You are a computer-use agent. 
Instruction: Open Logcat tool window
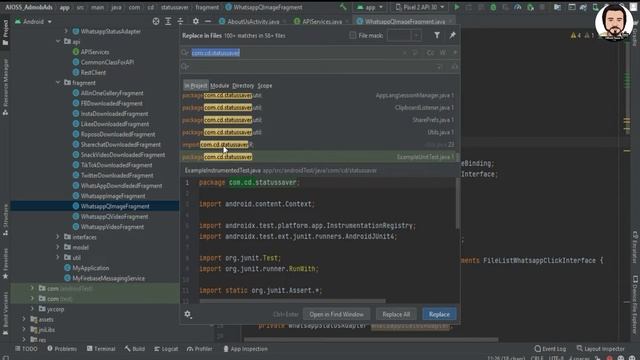pyautogui.click(x=166, y=349)
